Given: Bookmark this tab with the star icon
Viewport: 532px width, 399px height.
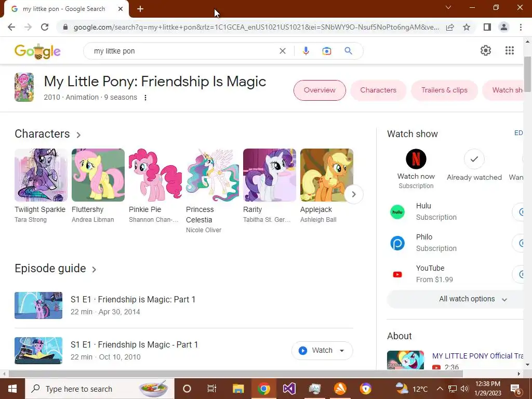Looking at the screenshot, I should point(467,27).
